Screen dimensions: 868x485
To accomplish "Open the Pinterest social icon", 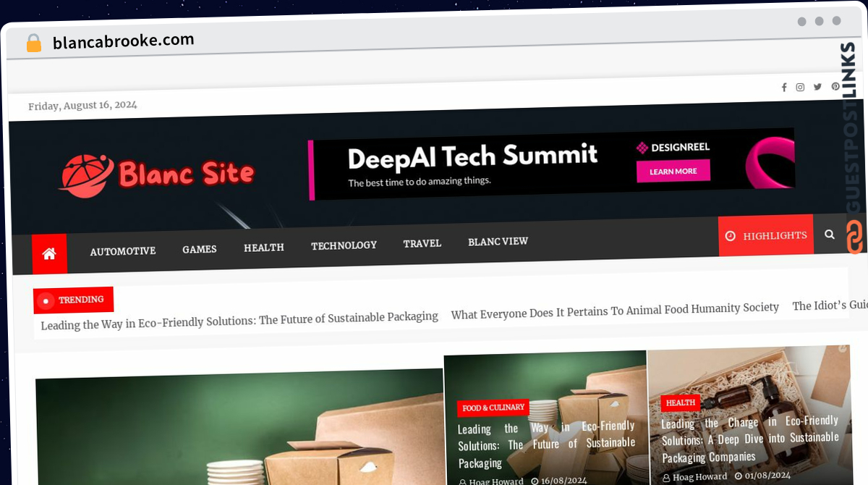I will tap(835, 86).
